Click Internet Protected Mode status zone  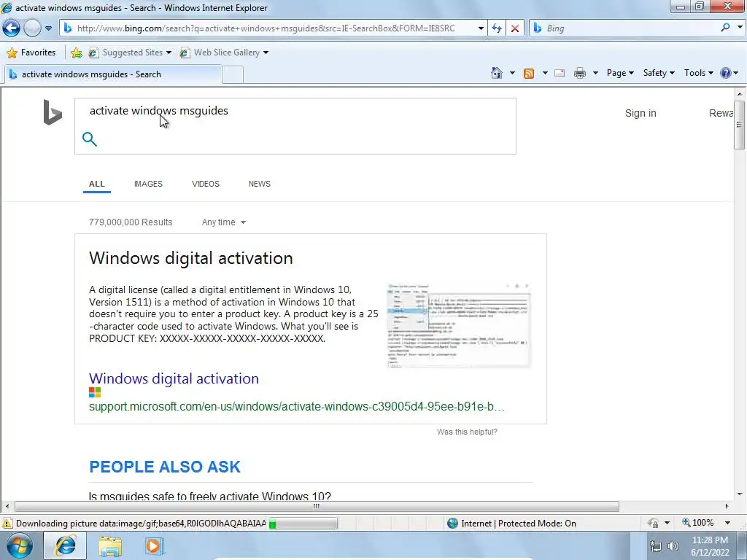[511, 524]
